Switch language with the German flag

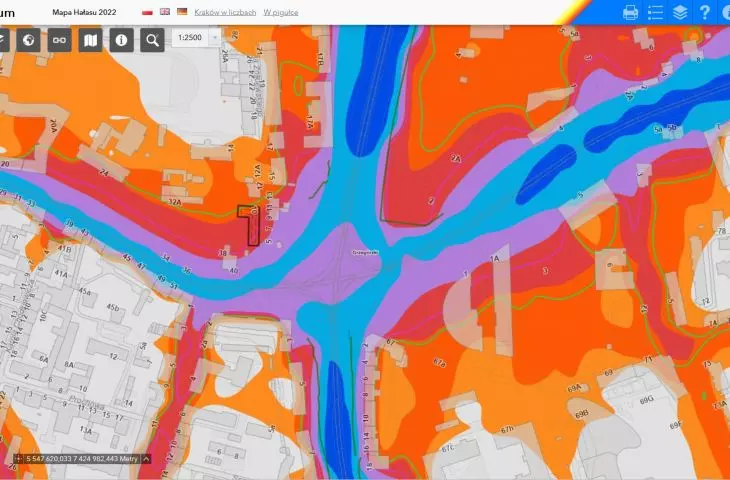(x=182, y=12)
